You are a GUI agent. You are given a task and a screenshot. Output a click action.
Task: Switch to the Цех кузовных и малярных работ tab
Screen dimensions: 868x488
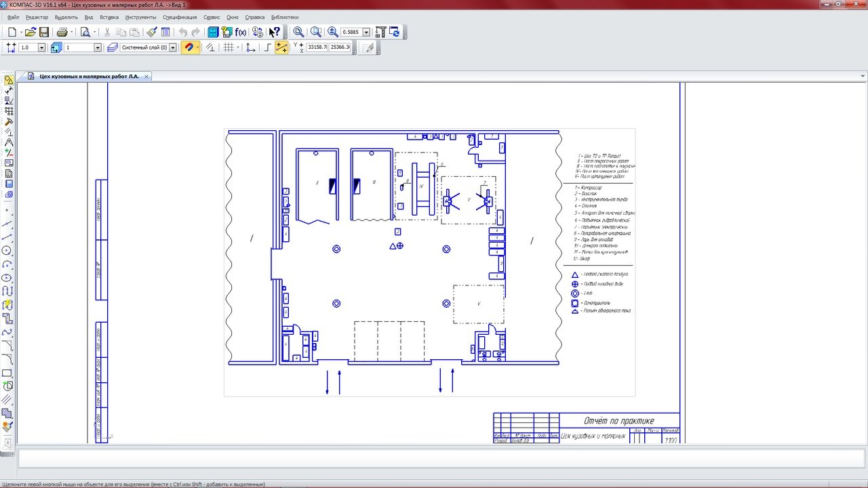click(x=89, y=77)
